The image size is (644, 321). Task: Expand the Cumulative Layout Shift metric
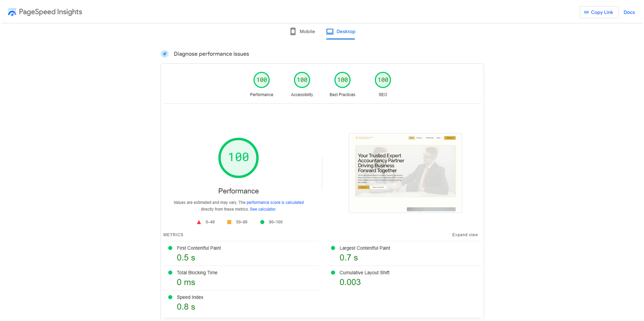click(x=364, y=273)
